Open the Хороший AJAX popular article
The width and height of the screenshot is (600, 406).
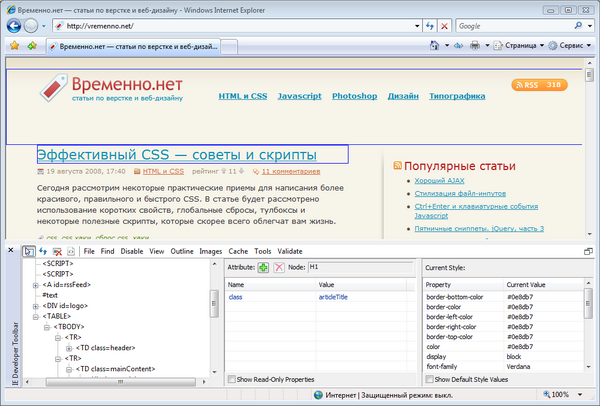(x=439, y=181)
